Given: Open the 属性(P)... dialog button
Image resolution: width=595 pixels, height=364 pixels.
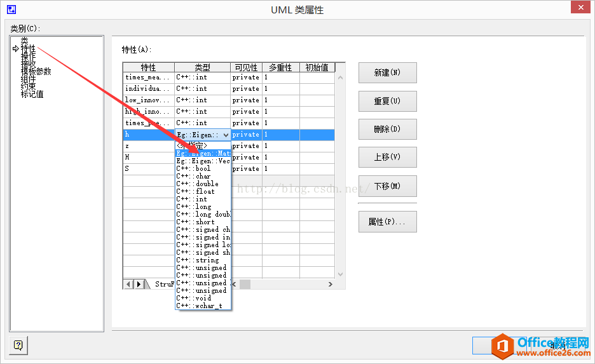Looking at the screenshot, I should (387, 222).
